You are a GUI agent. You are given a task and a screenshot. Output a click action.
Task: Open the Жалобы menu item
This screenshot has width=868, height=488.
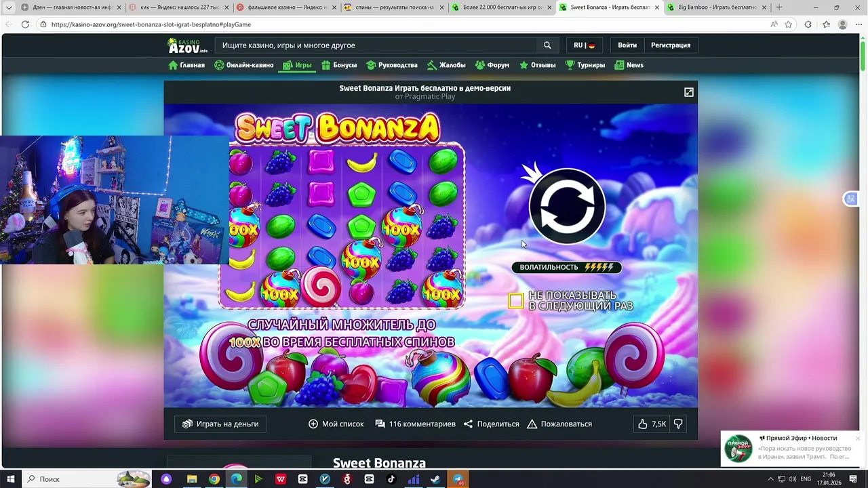click(x=446, y=65)
